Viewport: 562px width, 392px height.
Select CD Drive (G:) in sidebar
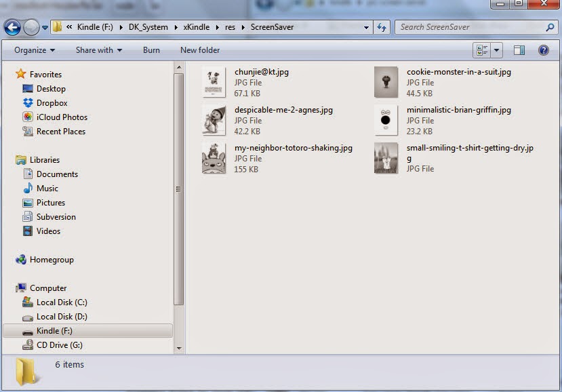click(x=59, y=345)
